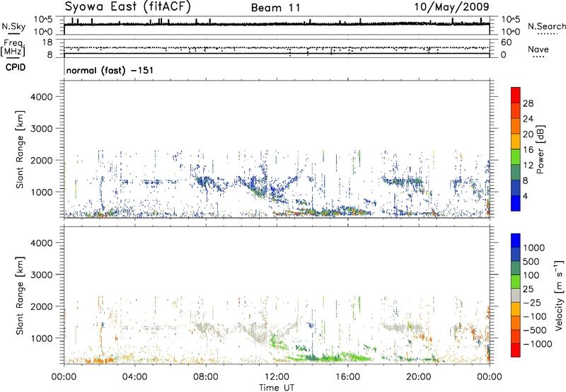
Task: Click the '16:00' time axis label
Action: (x=347, y=377)
